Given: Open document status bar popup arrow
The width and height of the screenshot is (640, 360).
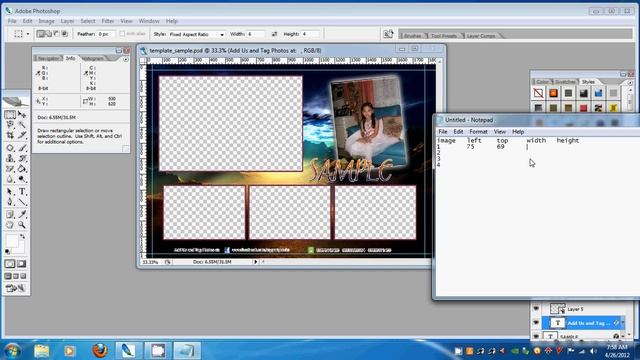Looking at the screenshot, I should tap(256, 262).
